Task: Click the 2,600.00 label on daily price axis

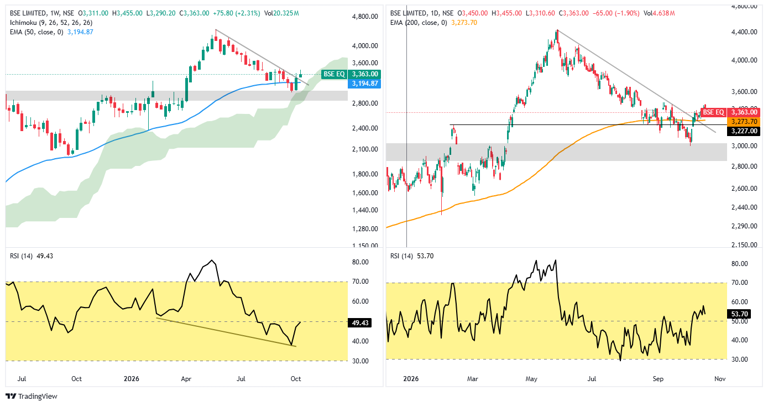Action: pos(745,189)
